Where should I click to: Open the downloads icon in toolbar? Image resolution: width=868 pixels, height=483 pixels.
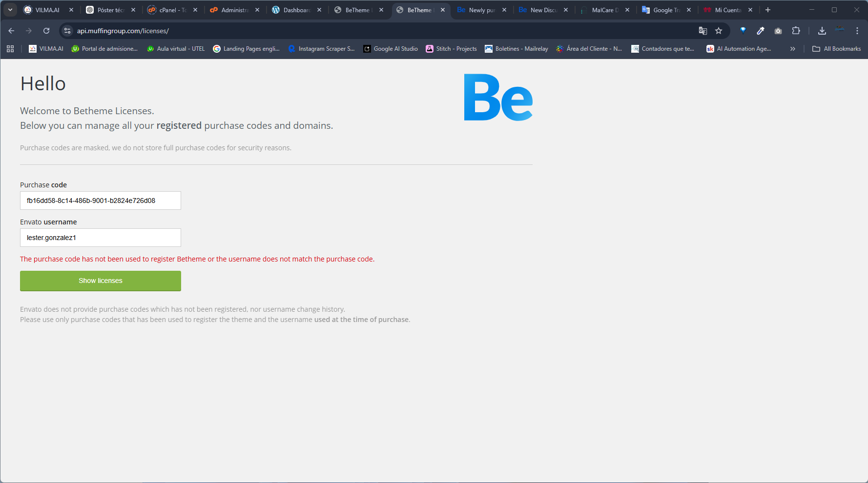click(822, 31)
